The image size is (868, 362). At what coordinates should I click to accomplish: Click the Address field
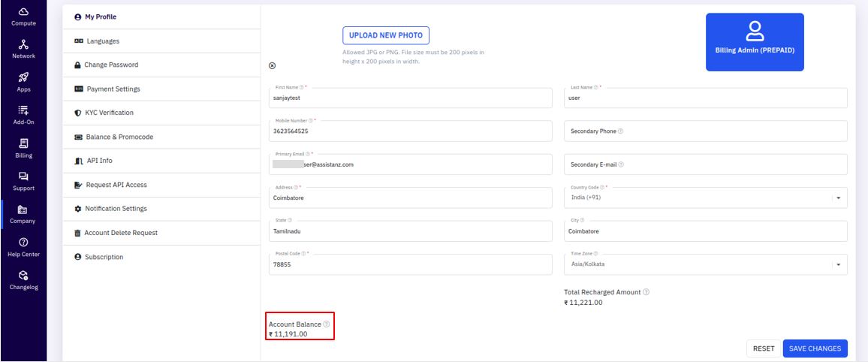coord(410,198)
